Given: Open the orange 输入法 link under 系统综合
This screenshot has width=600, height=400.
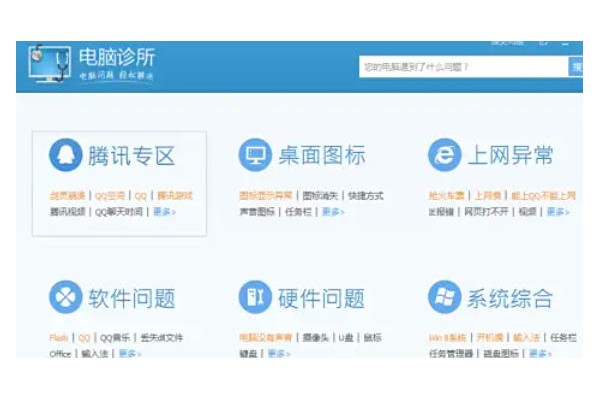Looking at the screenshot, I should [526, 338].
